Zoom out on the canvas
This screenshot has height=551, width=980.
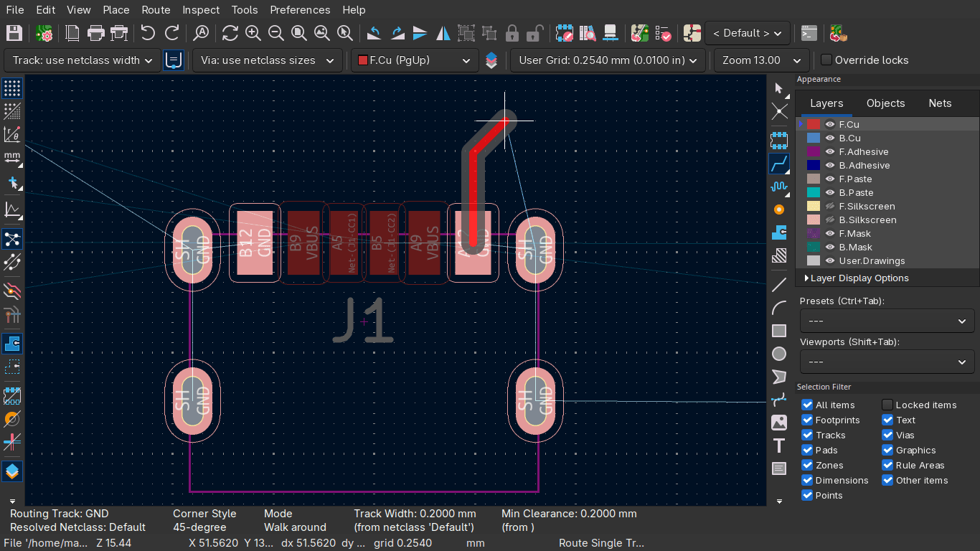coord(276,33)
